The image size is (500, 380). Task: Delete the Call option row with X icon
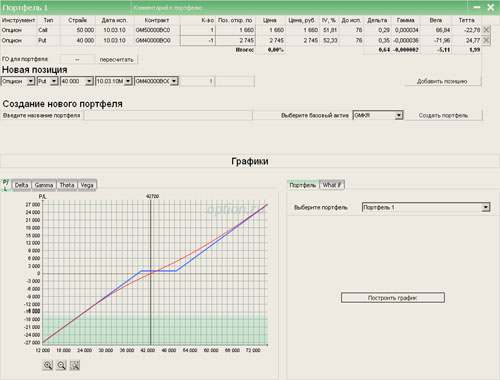coord(486,30)
